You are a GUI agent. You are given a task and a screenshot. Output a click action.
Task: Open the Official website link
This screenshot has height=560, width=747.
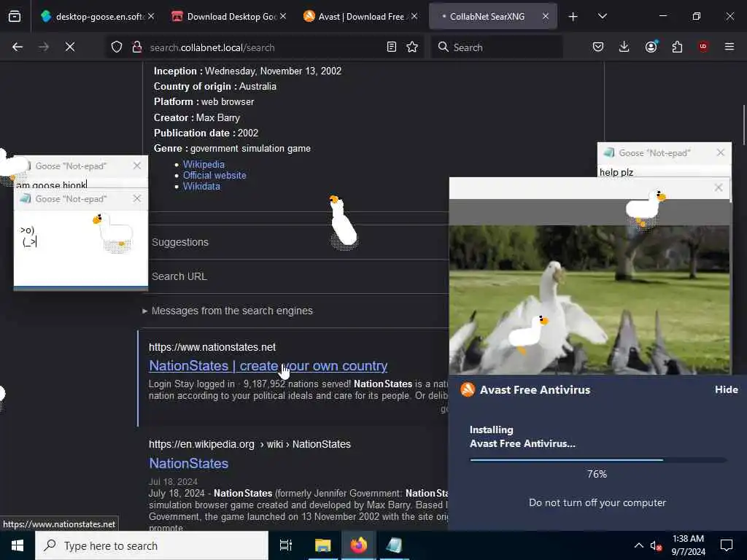214,175
